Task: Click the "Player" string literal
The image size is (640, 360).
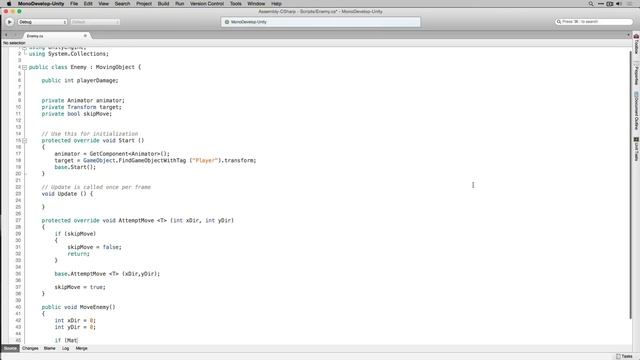Action: coord(205,160)
